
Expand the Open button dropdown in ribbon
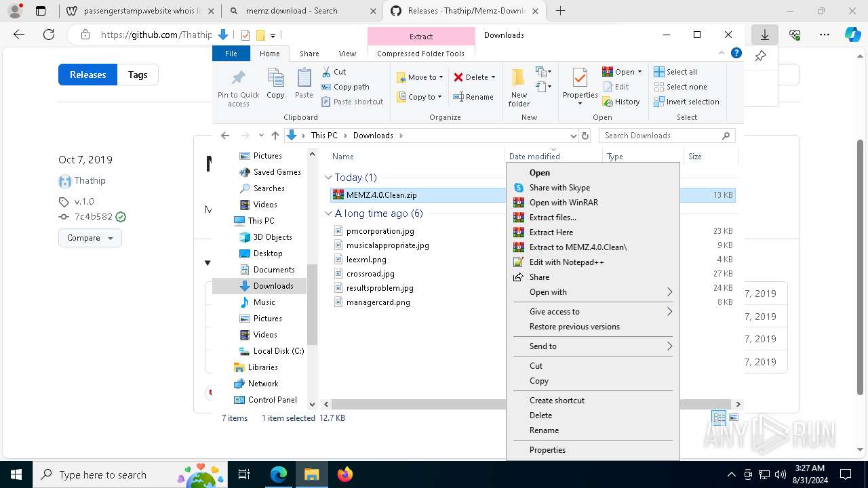pos(639,72)
